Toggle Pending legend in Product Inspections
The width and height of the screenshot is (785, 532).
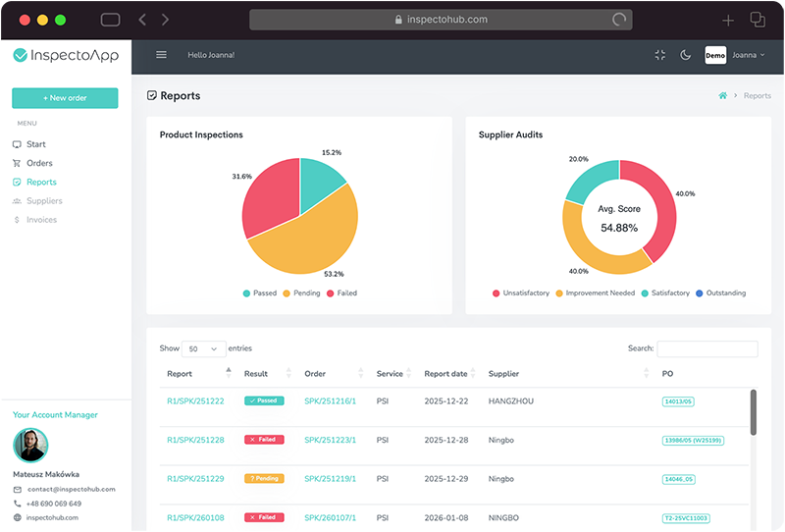(x=301, y=293)
